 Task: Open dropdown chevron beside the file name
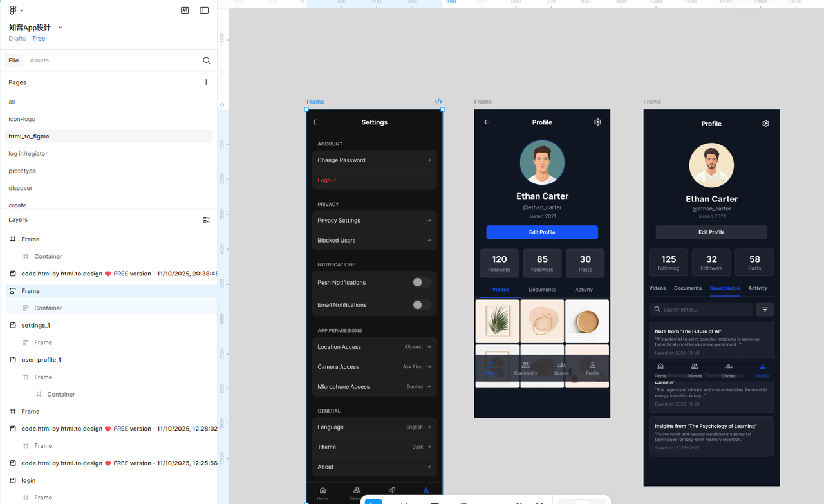pos(61,28)
